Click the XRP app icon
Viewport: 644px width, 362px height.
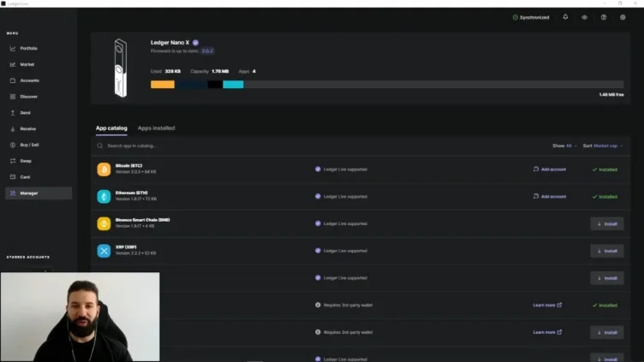click(x=104, y=251)
